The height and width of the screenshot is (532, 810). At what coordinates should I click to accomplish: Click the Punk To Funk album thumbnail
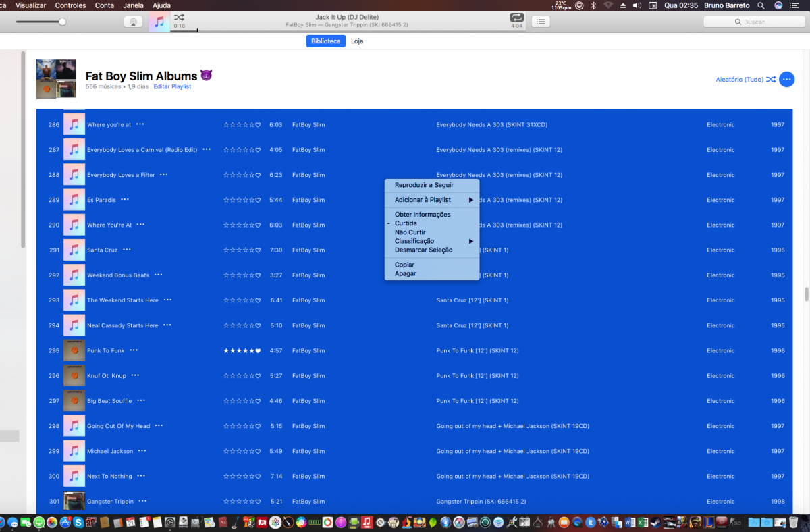74,350
